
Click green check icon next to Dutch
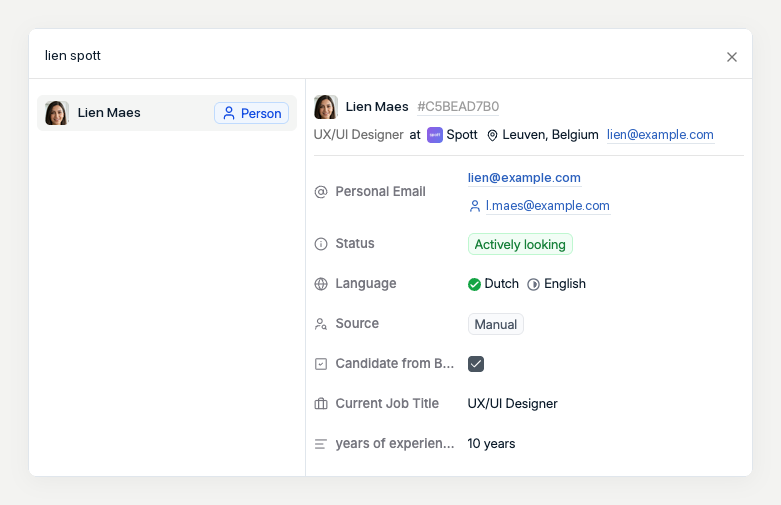point(474,284)
